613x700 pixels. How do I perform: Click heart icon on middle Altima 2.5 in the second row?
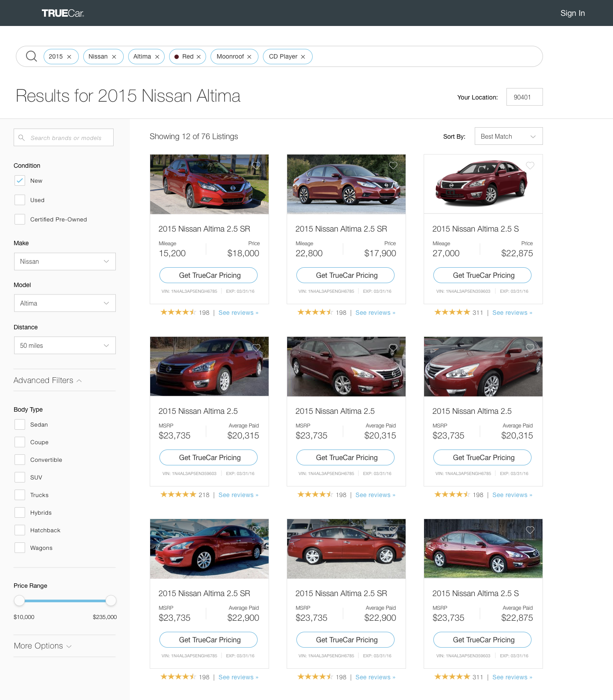[x=393, y=348]
